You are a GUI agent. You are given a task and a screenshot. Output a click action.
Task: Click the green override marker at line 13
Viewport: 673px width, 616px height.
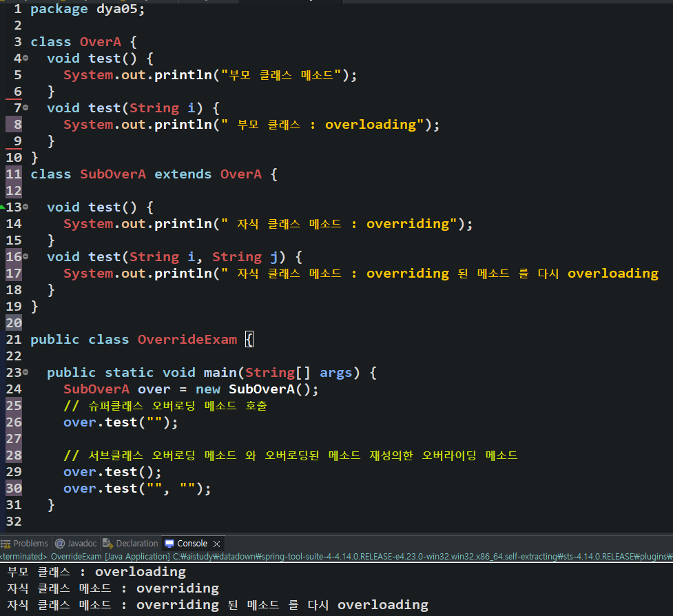(3, 207)
